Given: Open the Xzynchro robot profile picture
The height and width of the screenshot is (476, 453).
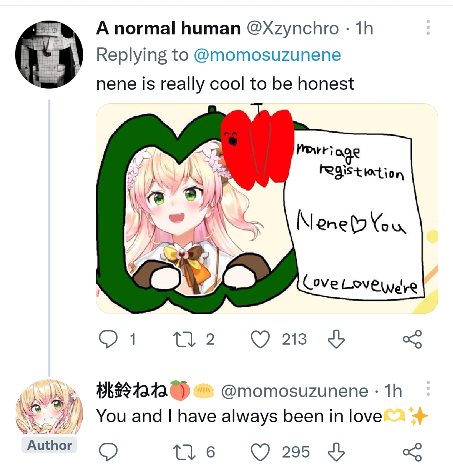Looking at the screenshot, I should [49, 54].
